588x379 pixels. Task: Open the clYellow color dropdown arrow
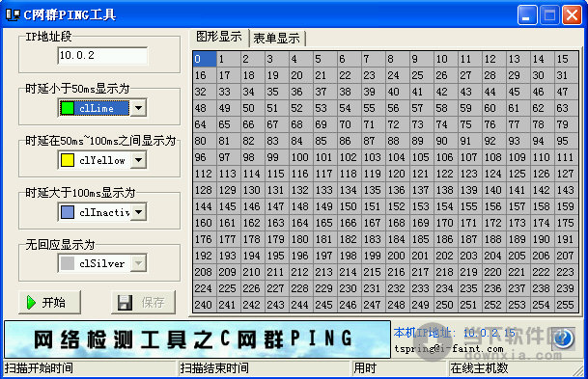[138, 160]
